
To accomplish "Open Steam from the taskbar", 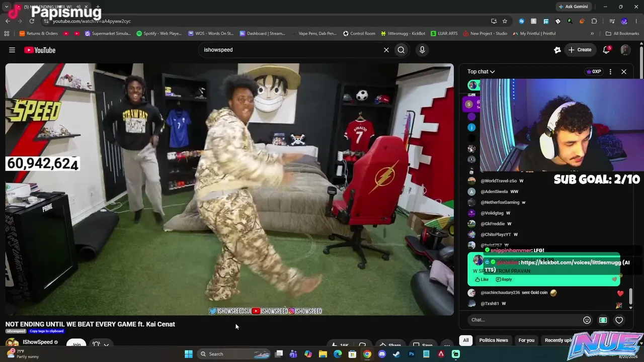I will tap(396, 354).
